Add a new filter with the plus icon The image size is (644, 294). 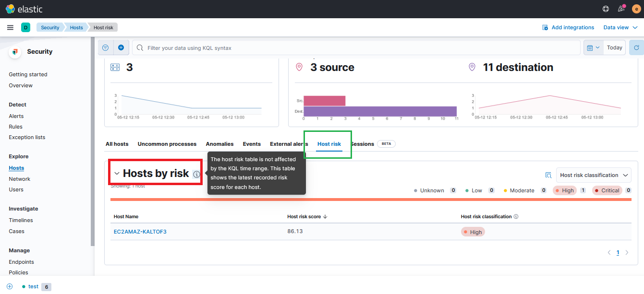[121, 47]
